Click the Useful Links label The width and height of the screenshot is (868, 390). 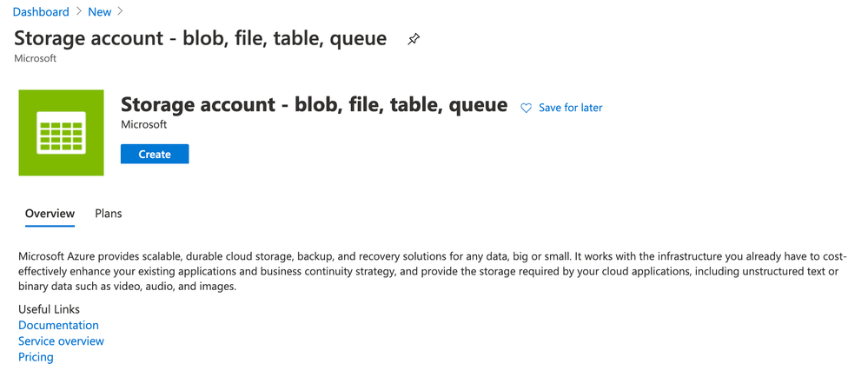pos(49,309)
